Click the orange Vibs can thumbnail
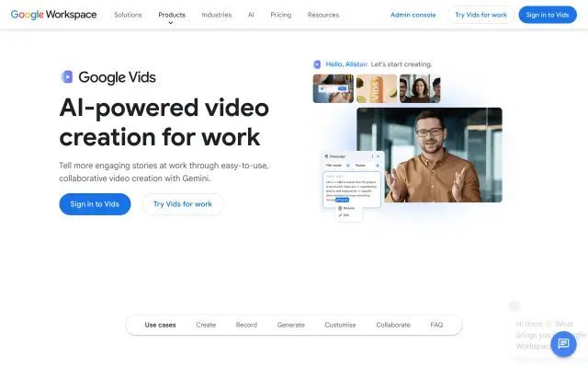This screenshot has width=588, height=368. (x=377, y=88)
